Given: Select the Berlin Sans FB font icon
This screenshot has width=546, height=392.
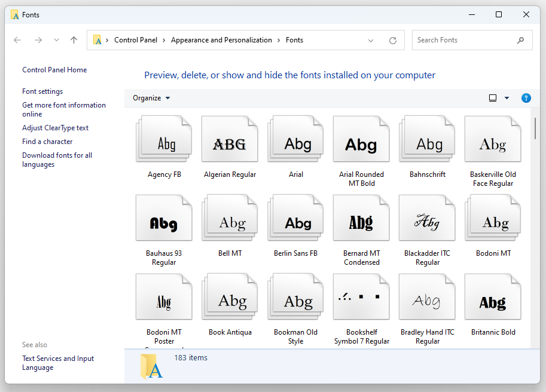Looking at the screenshot, I should [295, 218].
